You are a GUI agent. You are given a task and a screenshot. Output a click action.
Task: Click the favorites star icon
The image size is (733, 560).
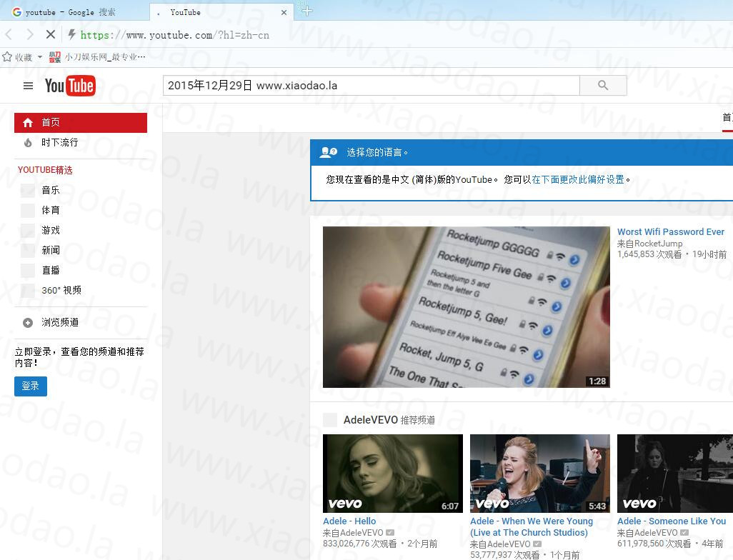tap(7, 57)
